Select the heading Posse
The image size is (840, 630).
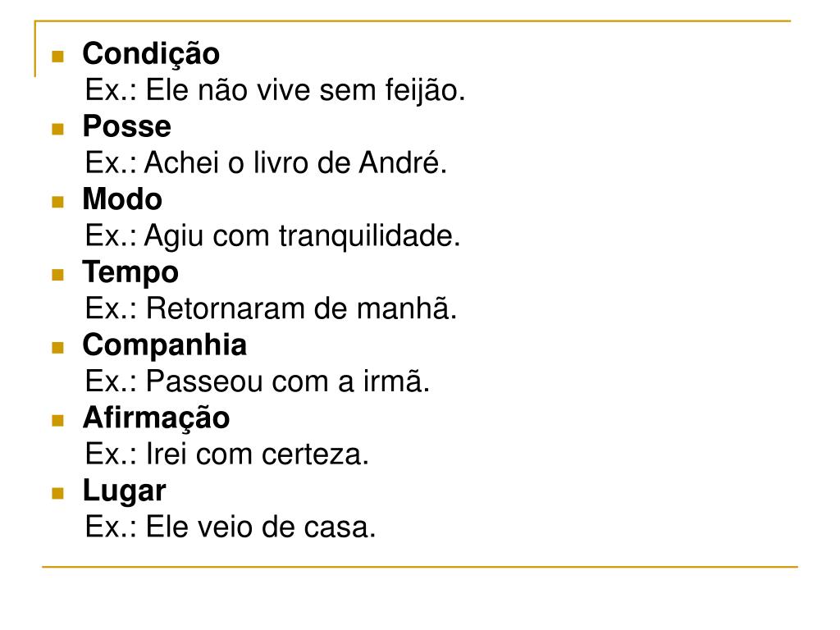127,126
